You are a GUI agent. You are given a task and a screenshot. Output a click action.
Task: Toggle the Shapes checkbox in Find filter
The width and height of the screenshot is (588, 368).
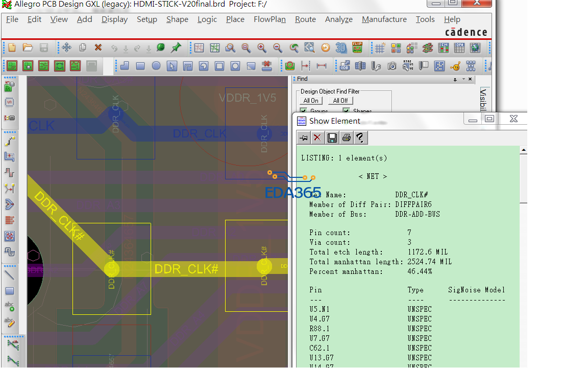coord(347,111)
